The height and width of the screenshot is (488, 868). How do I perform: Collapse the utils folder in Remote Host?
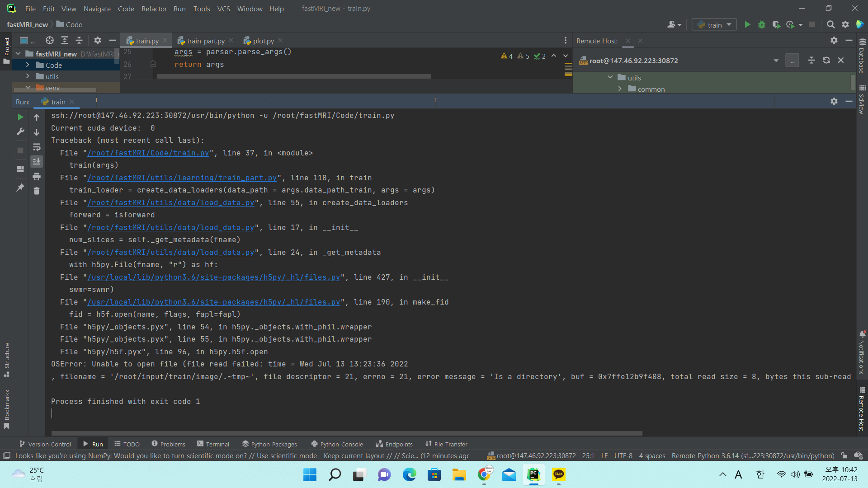click(x=610, y=77)
